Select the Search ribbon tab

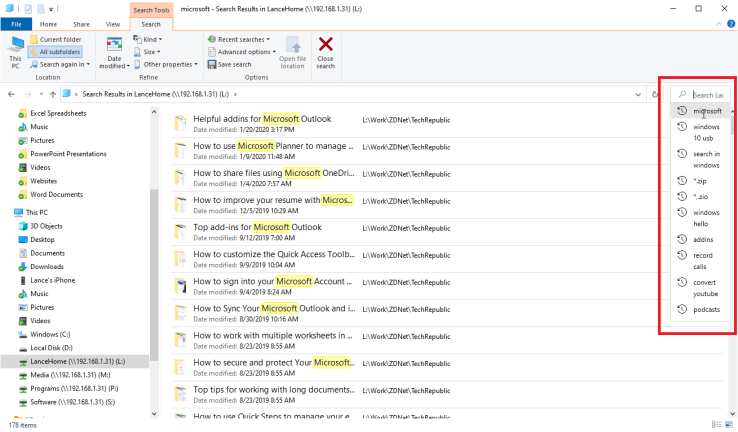point(151,24)
